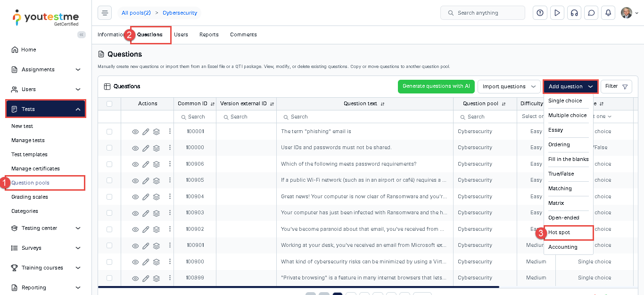Screen dimensions: 644x295
Task: Open the headset support icon
Action: (x=574, y=13)
